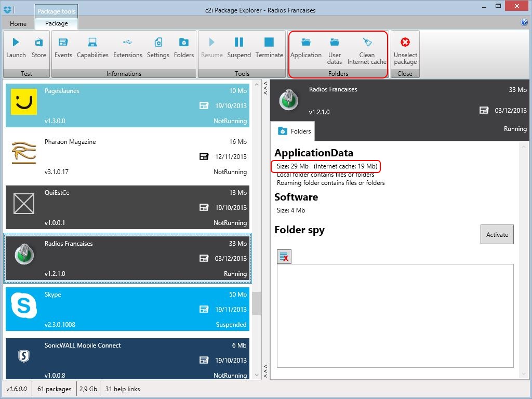Click the Pharaon Magazine eye logo
Image resolution: width=532 pixels, height=399 pixels.
(24, 153)
